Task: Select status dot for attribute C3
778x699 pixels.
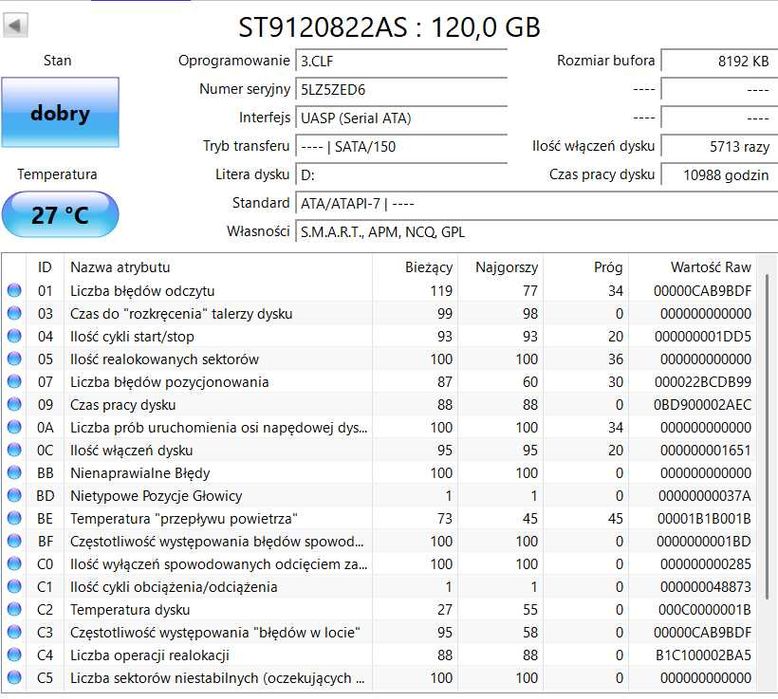Action: [14, 633]
